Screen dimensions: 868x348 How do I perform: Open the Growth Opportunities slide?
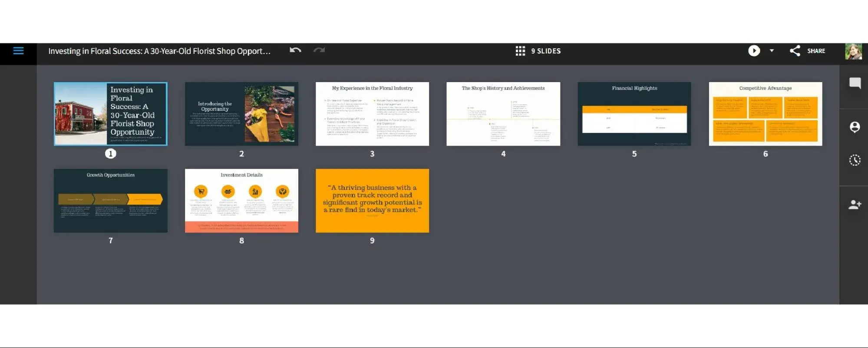(110, 201)
